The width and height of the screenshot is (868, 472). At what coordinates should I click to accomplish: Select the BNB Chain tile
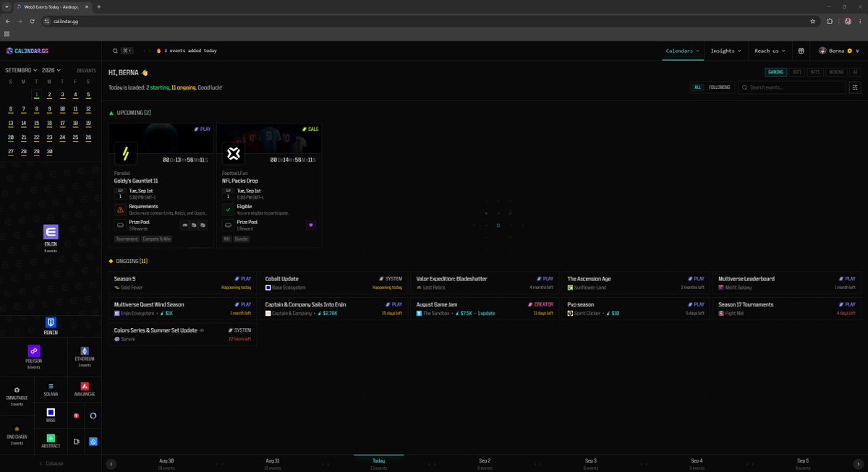(17, 434)
